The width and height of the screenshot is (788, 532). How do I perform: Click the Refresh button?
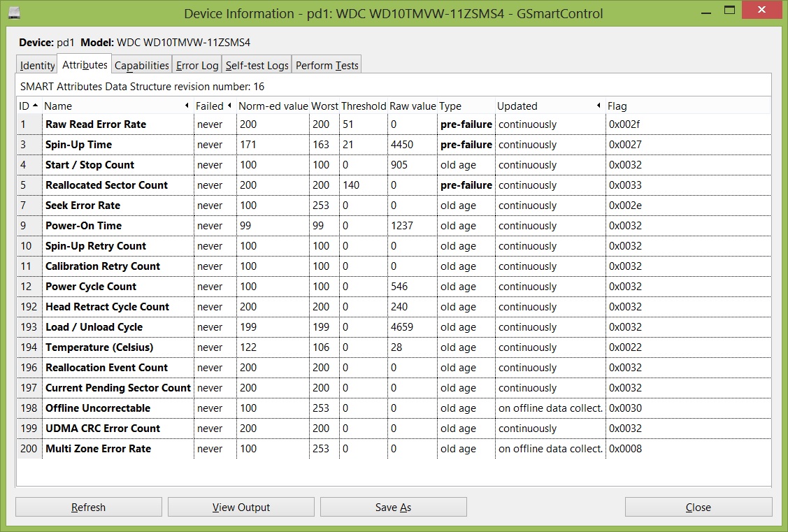click(88, 508)
